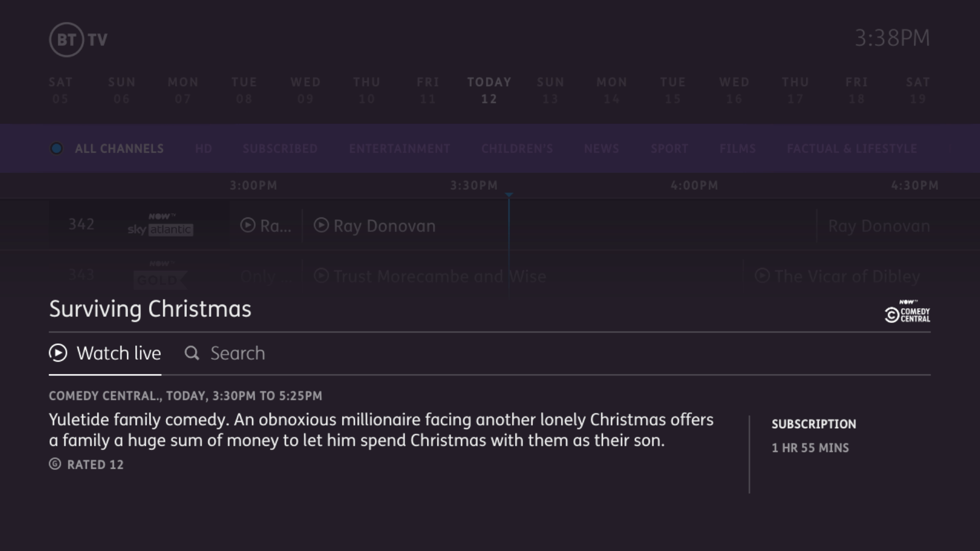Screen dimensions: 980x551
Task: Select the All Channels radio filter
Action: pos(57,148)
